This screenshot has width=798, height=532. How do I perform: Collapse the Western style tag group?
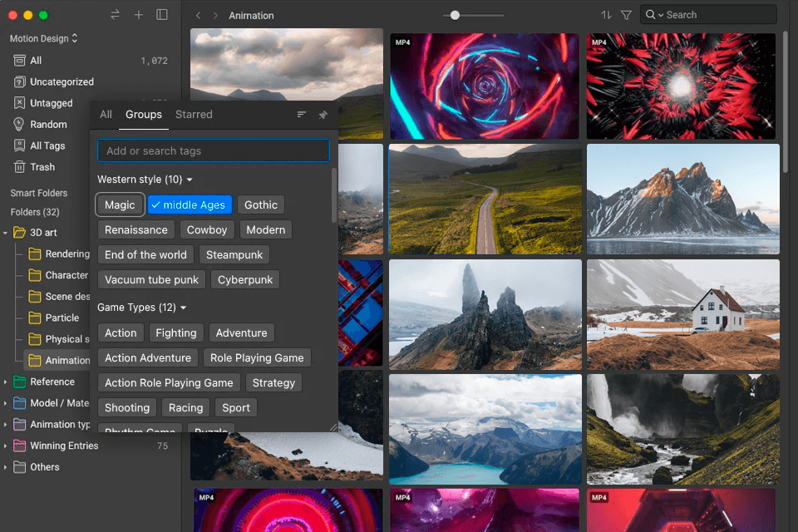click(x=190, y=180)
